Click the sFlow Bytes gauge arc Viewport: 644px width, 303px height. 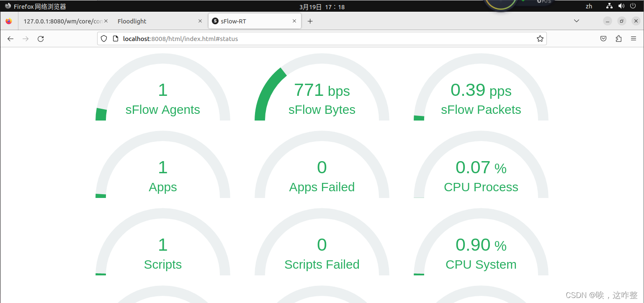point(322,87)
